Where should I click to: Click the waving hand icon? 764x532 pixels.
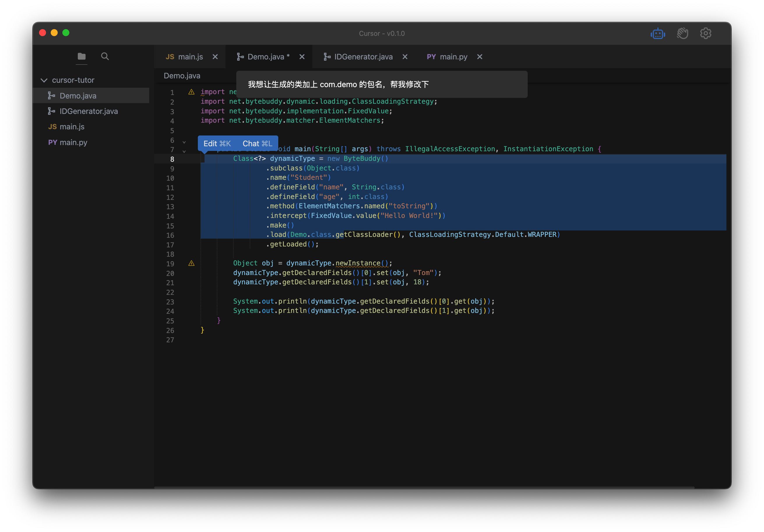click(x=682, y=34)
